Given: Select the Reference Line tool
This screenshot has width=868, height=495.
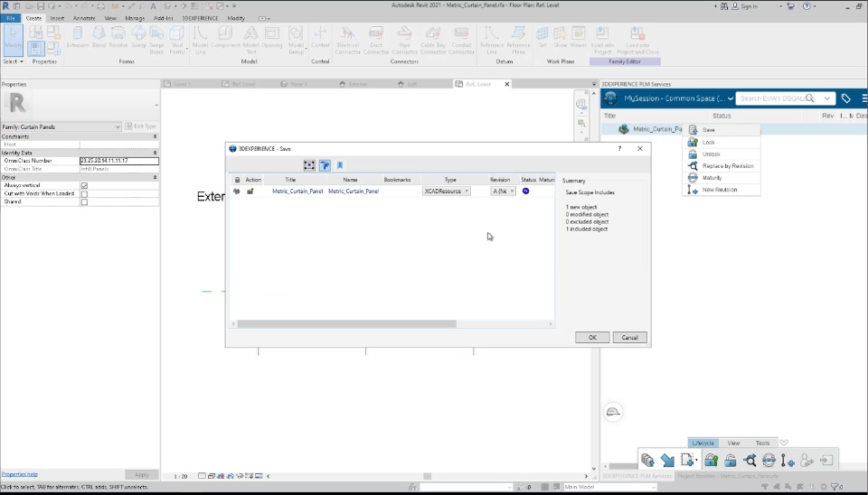Looking at the screenshot, I should tap(492, 40).
